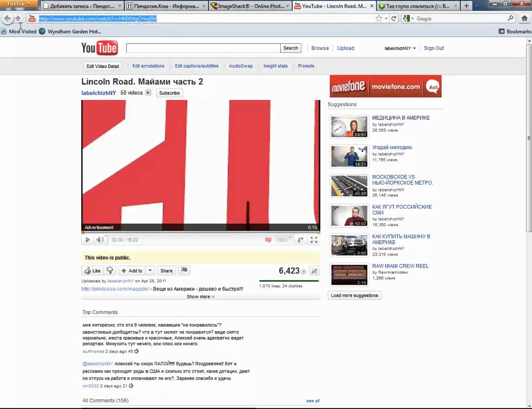
Task: Switch to the ImageShack Online Photo tab
Action: [250, 6]
